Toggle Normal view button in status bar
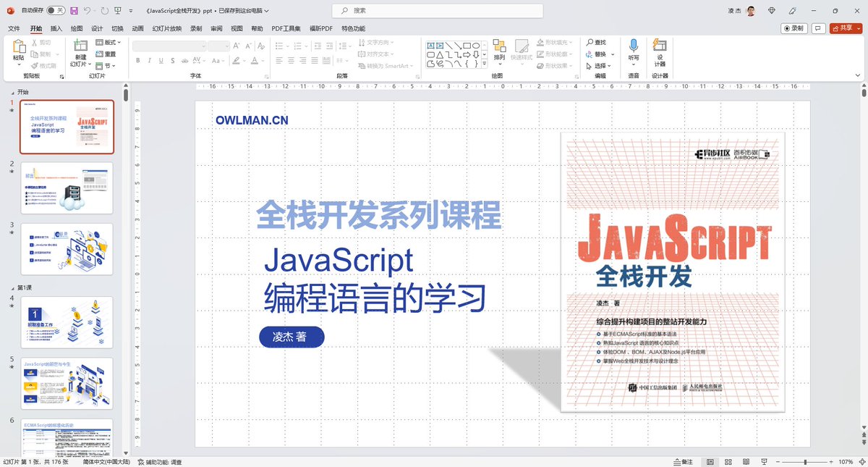 click(x=710, y=461)
